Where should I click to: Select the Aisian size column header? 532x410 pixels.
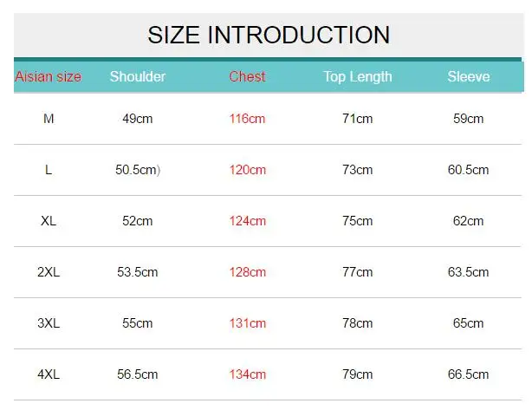click(49, 76)
